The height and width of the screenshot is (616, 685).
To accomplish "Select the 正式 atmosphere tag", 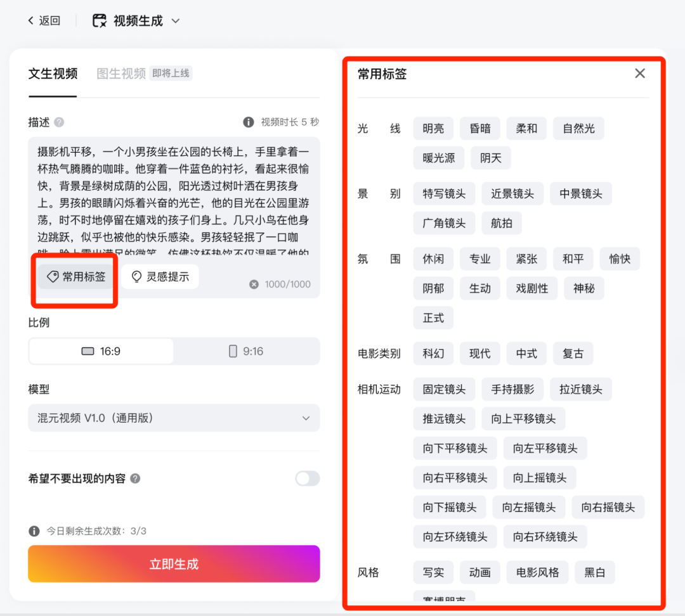I will click(x=433, y=318).
